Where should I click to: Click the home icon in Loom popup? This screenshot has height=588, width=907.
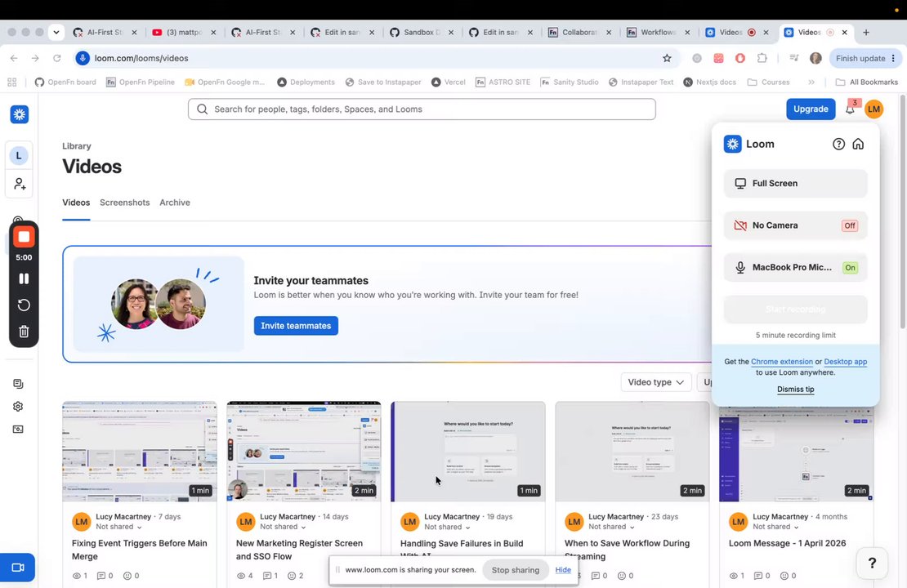coord(859,144)
